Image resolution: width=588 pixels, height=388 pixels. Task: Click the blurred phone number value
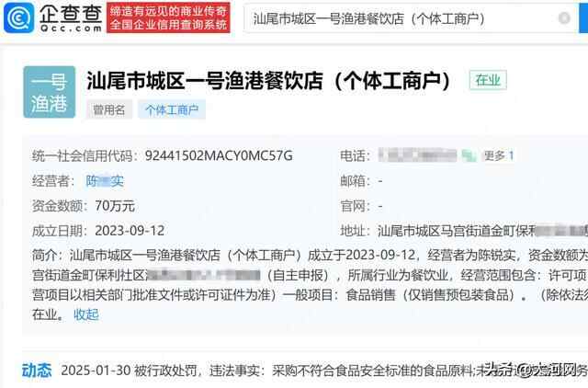pos(417,155)
